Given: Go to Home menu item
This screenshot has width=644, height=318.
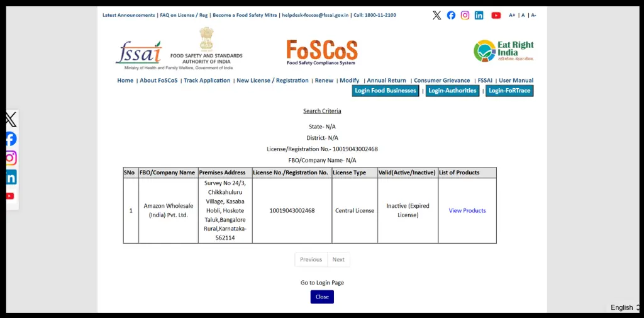Looking at the screenshot, I should point(125,81).
